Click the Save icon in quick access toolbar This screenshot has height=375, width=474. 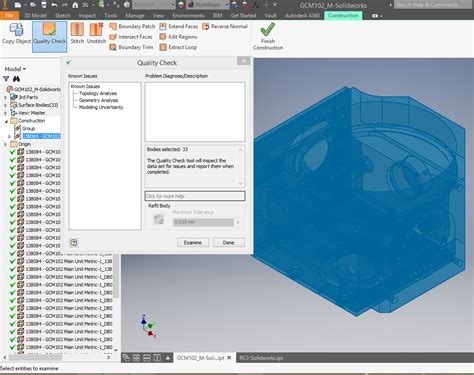coord(44,5)
